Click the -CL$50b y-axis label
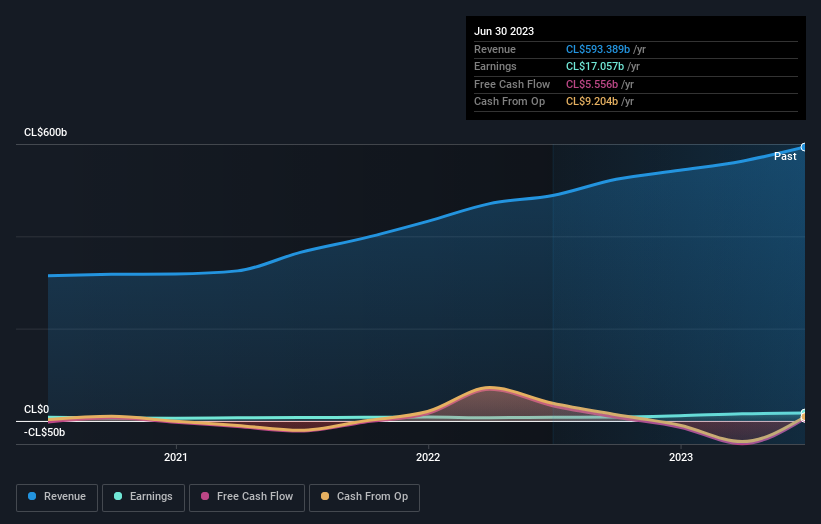This screenshot has height=524, width=821. click(45, 432)
